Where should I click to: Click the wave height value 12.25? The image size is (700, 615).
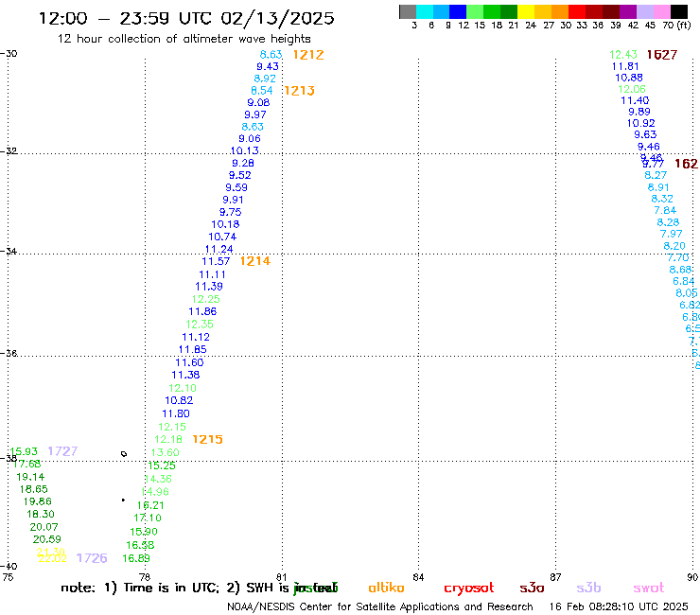click(x=206, y=299)
